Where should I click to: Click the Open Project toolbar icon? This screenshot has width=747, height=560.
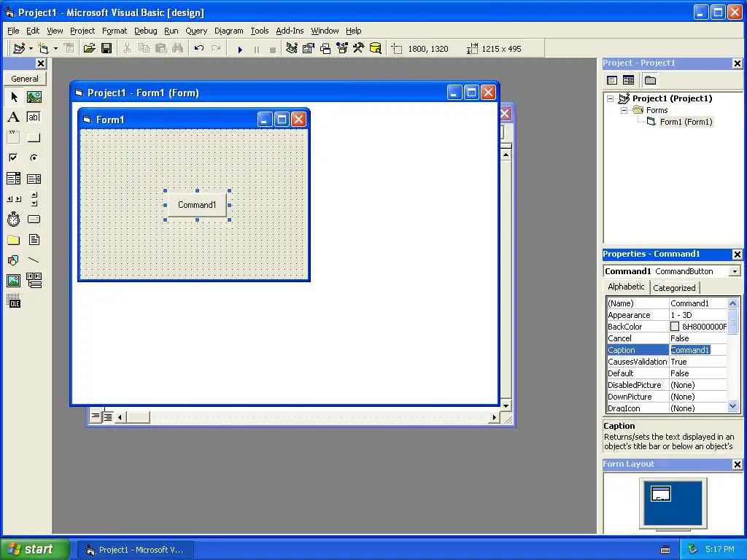pyautogui.click(x=90, y=49)
